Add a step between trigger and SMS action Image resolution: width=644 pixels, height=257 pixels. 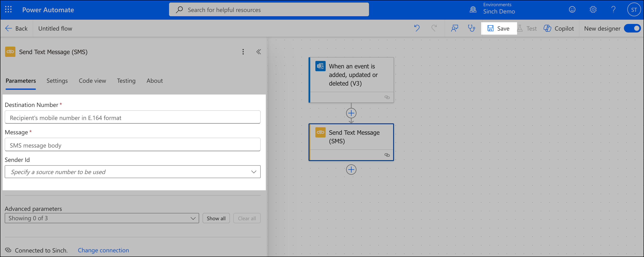click(x=351, y=113)
